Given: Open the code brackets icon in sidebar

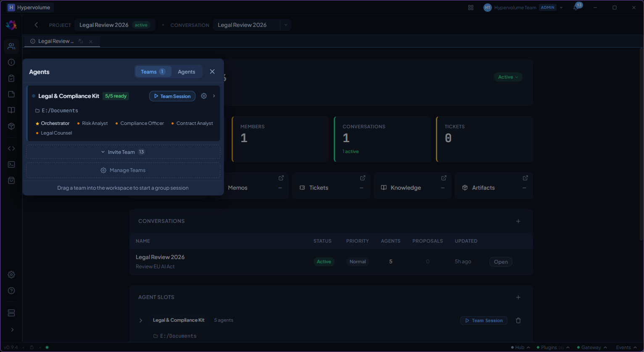Looking at the screenshot, I should (x=11, y=148).
